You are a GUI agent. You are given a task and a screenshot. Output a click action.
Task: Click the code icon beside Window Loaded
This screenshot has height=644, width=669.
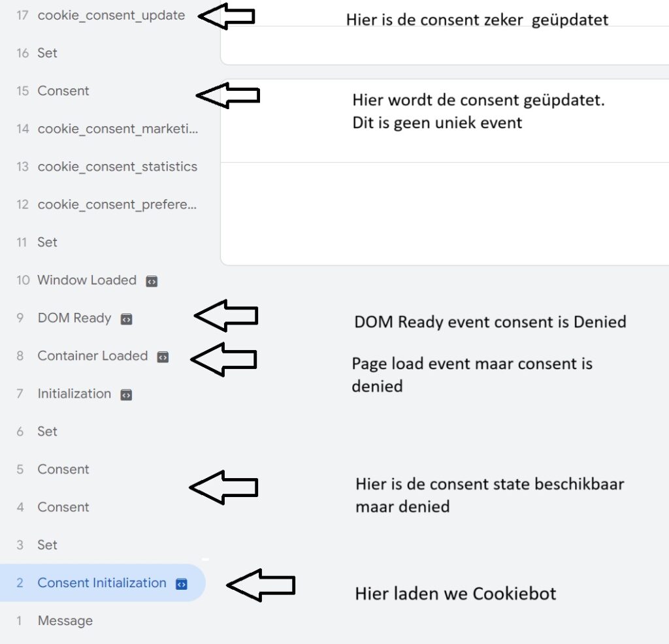point(151,282)
